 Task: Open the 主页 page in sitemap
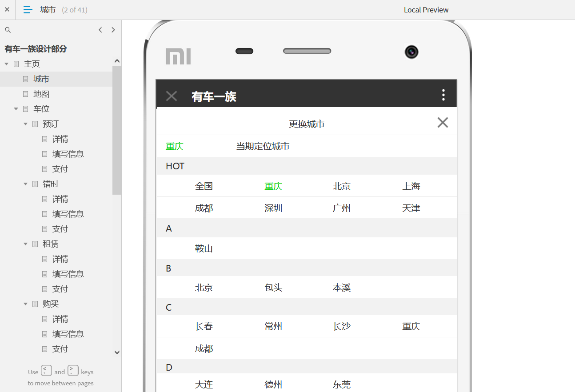(x=32, y=64)
